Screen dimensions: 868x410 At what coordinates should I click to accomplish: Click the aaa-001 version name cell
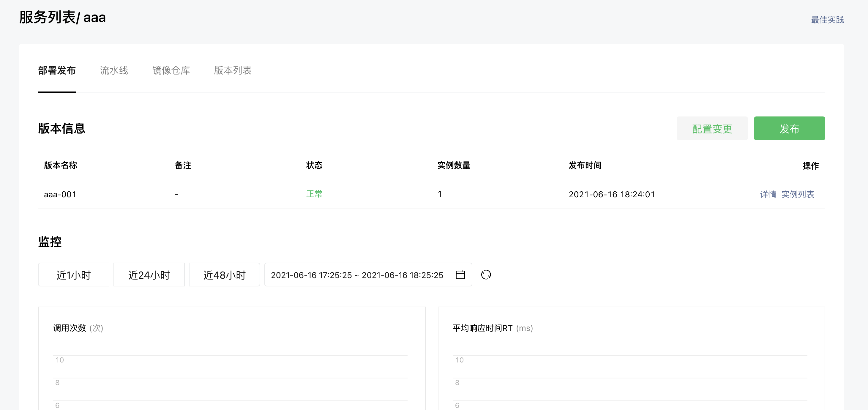tap(60, 194)
